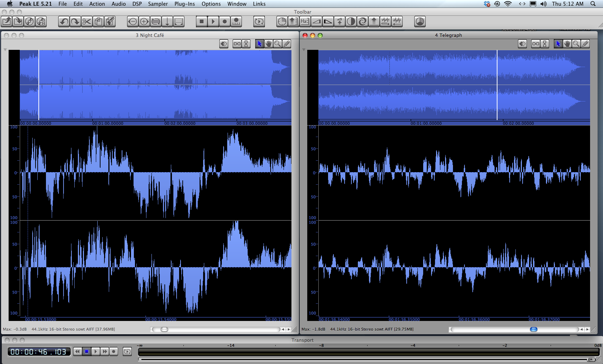Toggle the vertical lock in 4 Telegraph
The height and width of the screenshot is (364, 603).
pos(544,44)
